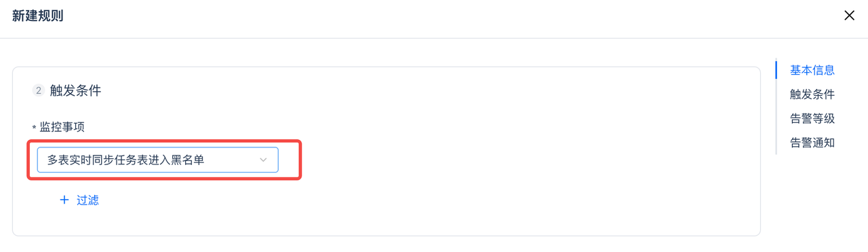Jump to 触发条件 in side navigation
Screen dimensions: 868x252
pyautogui.click(x=812, y=94)
